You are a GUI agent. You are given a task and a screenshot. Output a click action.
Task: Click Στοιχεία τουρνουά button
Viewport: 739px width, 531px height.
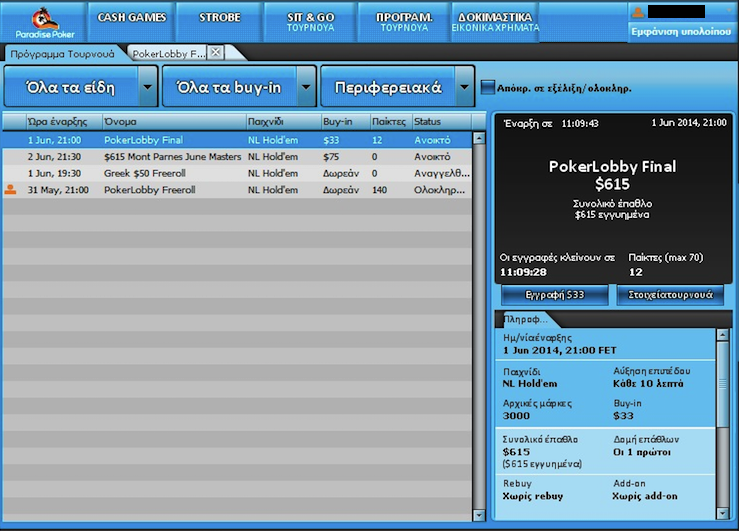(x=670, y=295)
